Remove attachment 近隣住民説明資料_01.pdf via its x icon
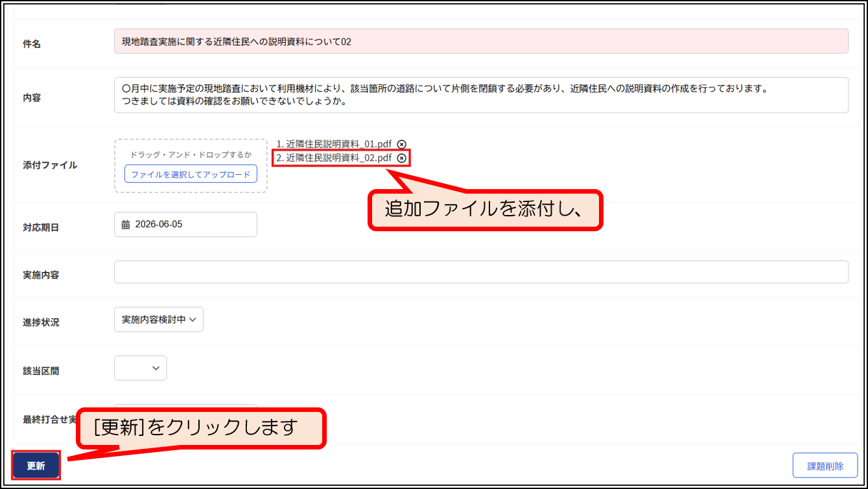This screenshot has height=489, width=868. (401, 144)
